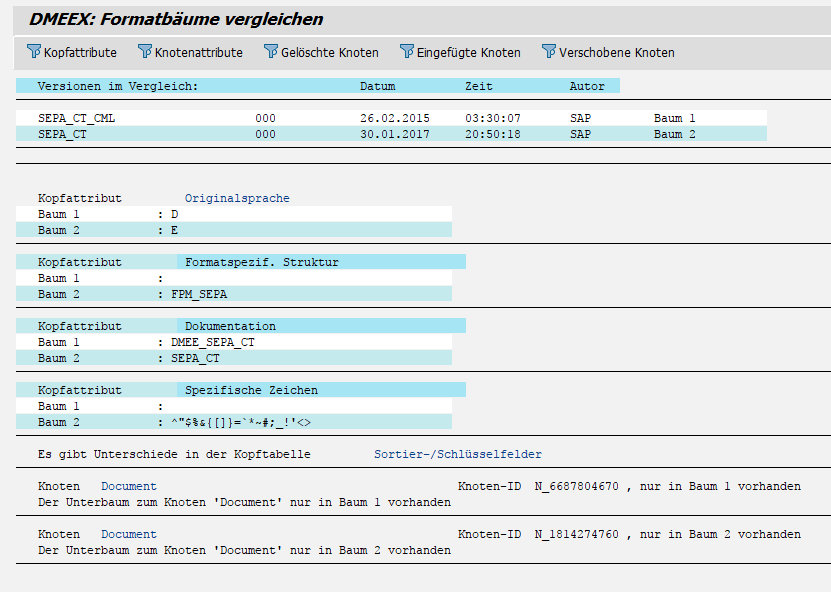Click the Datum column header

point(377,86)
